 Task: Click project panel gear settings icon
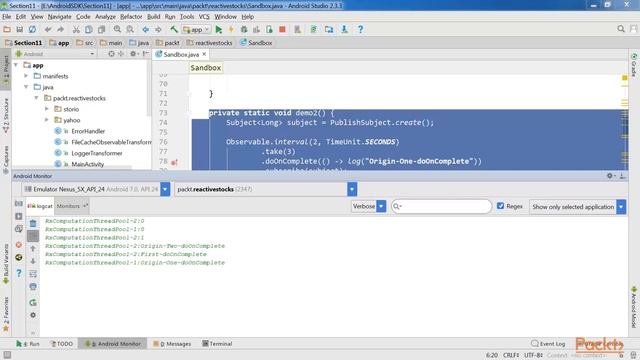coord(133,53)
